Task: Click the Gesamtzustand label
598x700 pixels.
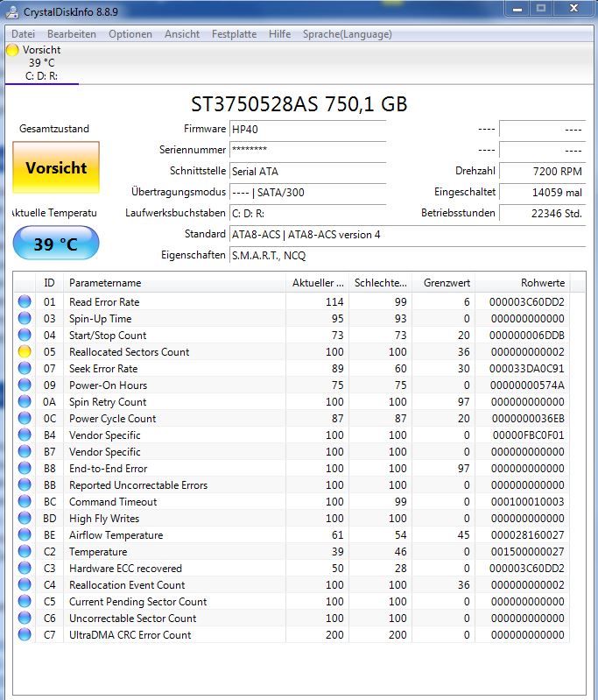Action: [54, 129]
